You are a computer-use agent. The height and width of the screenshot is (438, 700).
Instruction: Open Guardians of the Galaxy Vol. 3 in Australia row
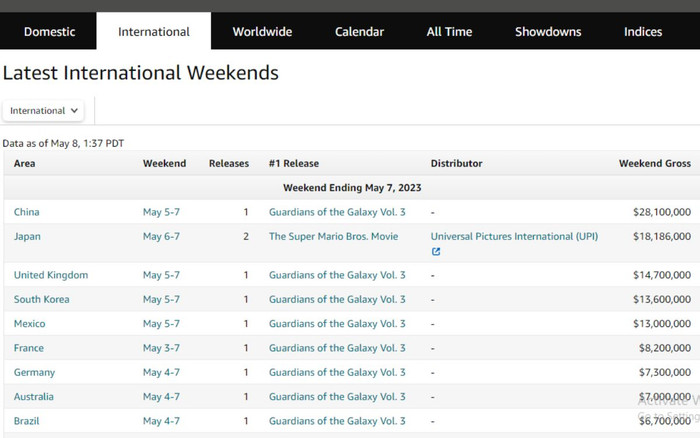[x=337, y=397]
